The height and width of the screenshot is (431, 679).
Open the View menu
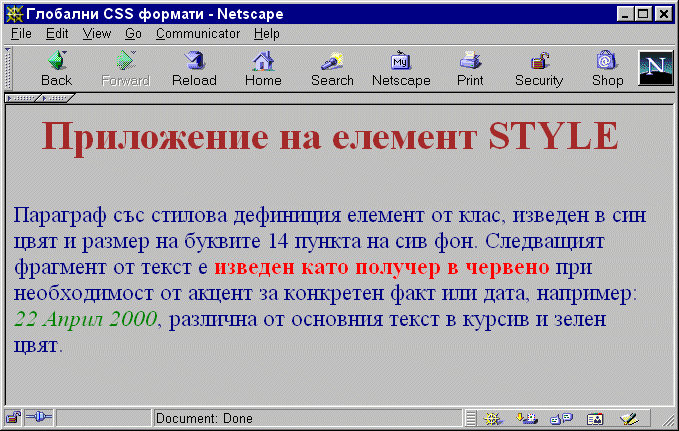pyautogui.click(x=97, y=33)
